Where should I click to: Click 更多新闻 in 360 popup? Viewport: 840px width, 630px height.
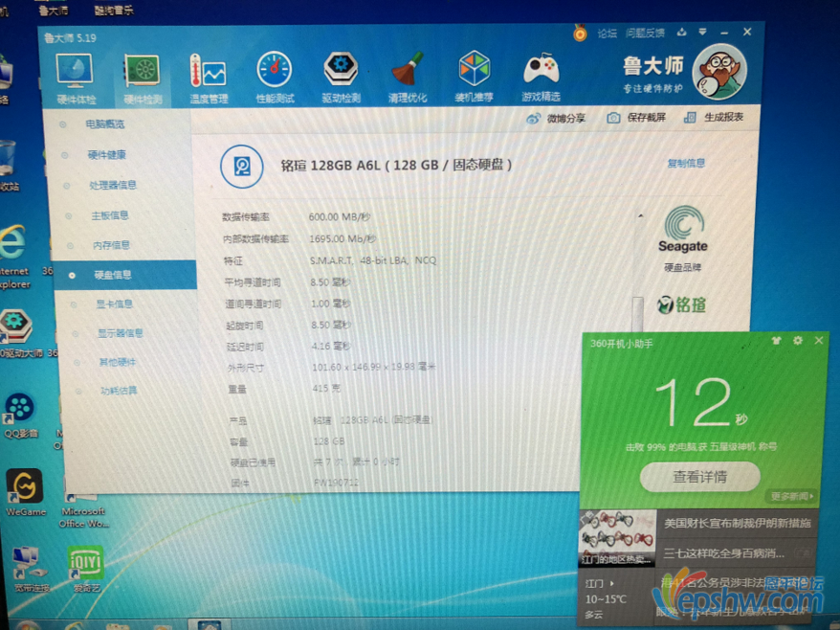[x=792, y=496]
